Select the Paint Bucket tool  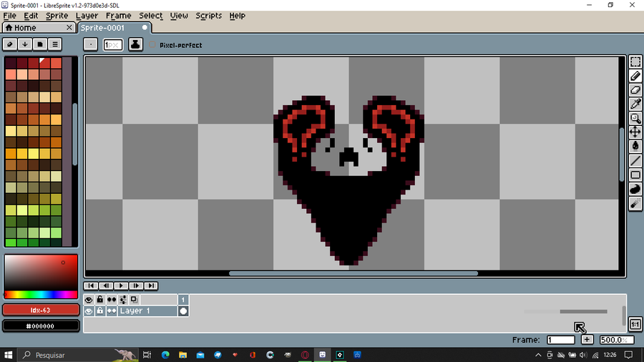tap(635, 147)
